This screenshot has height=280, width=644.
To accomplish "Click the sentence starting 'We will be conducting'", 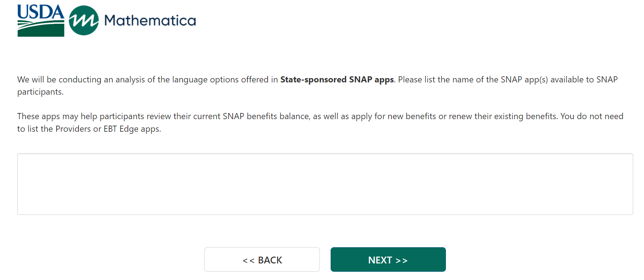I will pos(144,80).
